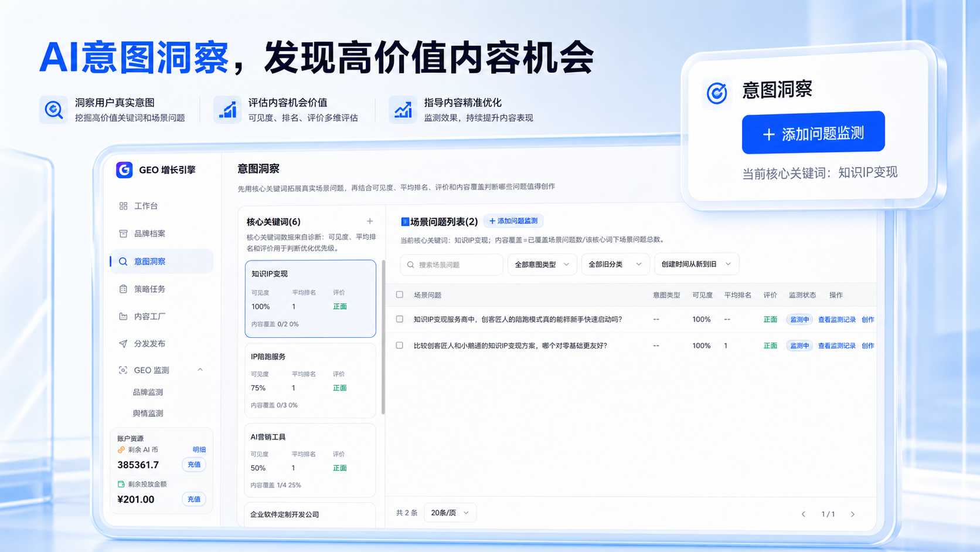Click small 添加问题监测 button by list title

[x=513, y=221]
